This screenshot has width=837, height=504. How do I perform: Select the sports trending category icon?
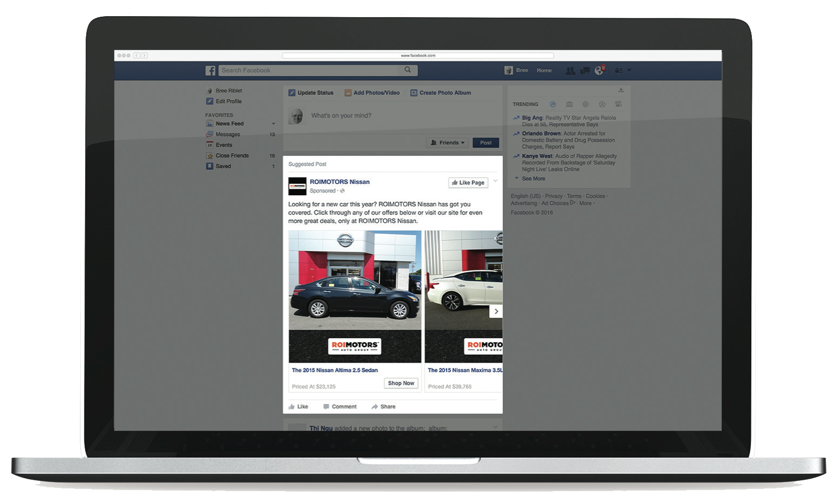602,104
